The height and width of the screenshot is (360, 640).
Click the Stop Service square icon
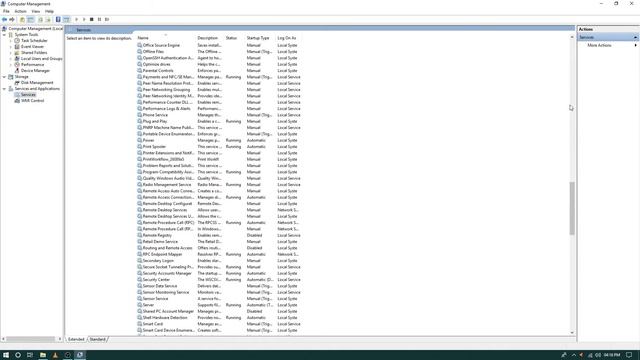91,20
